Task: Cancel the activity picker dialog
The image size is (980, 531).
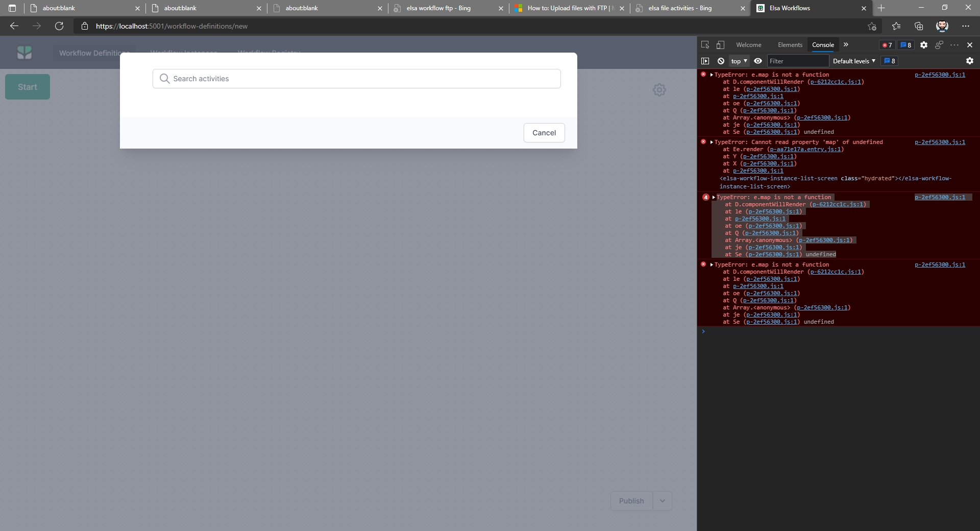Action: (x=544, y=133)
